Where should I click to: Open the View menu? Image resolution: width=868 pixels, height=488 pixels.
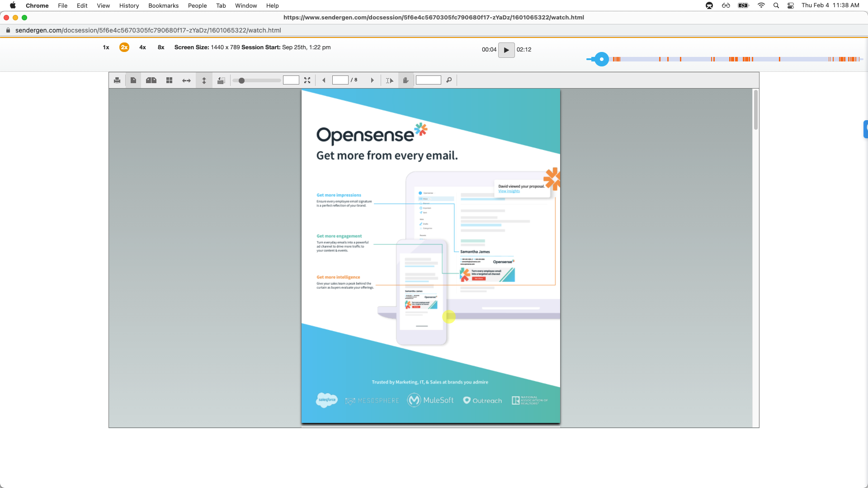[104, 5]
